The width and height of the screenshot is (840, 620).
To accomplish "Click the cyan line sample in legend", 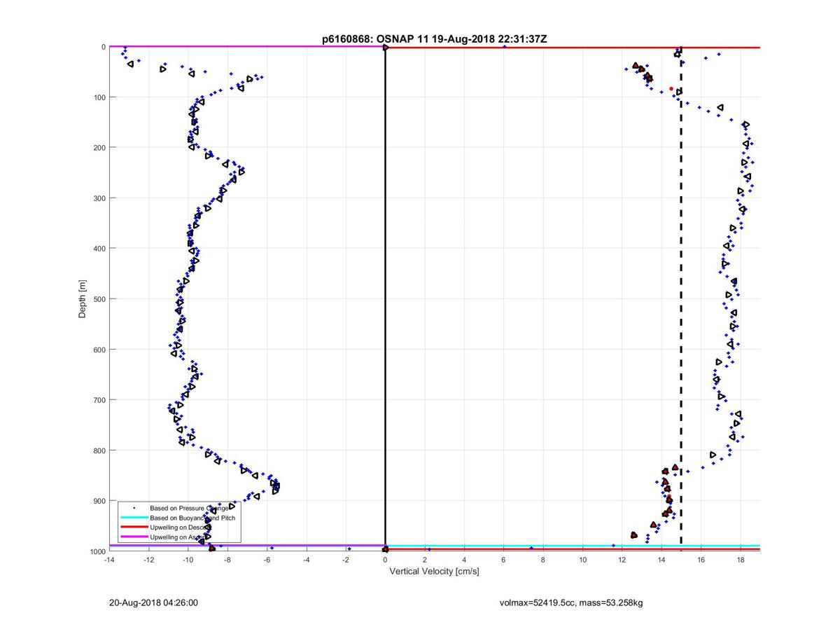I will [x=134, y=518].
